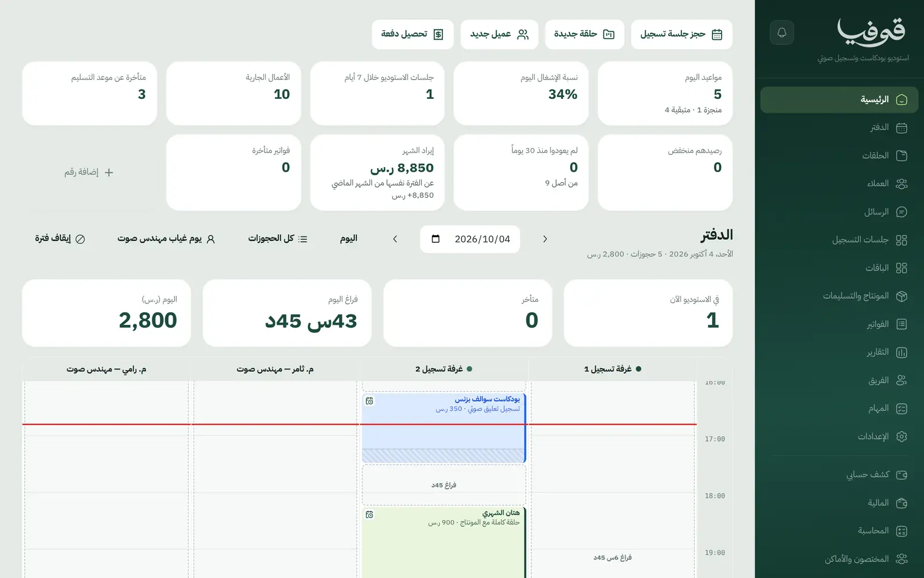Open كشف حسابي statement page
Screen dimensions: 924x578
pyautogui.click(x=839, y=475)
